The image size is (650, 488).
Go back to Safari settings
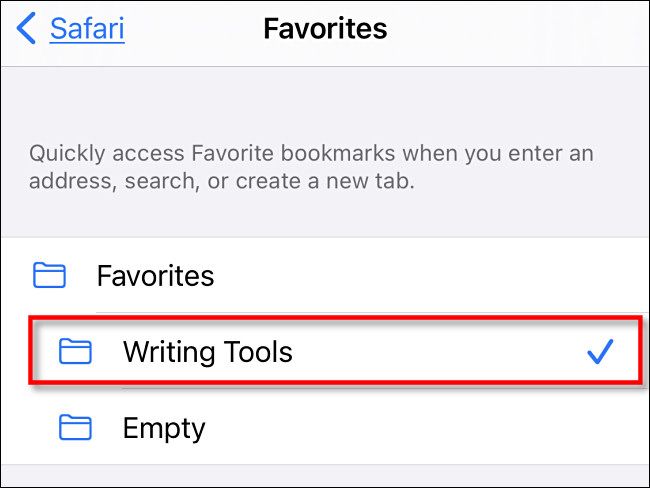(x=87, y=28)
